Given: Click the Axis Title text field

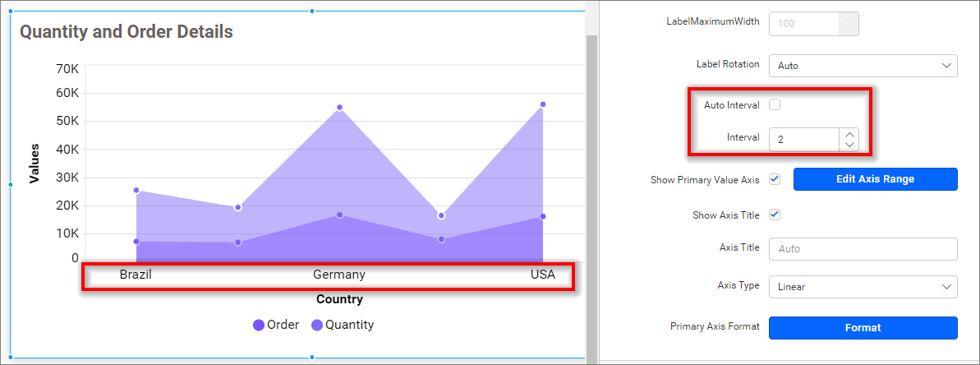Looking at the screenshot, I should (x=863, y=248).
